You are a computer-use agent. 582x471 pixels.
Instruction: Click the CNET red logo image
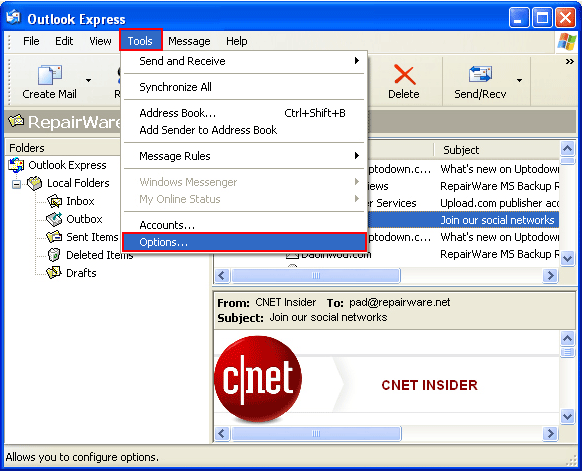tap(258, 379)
